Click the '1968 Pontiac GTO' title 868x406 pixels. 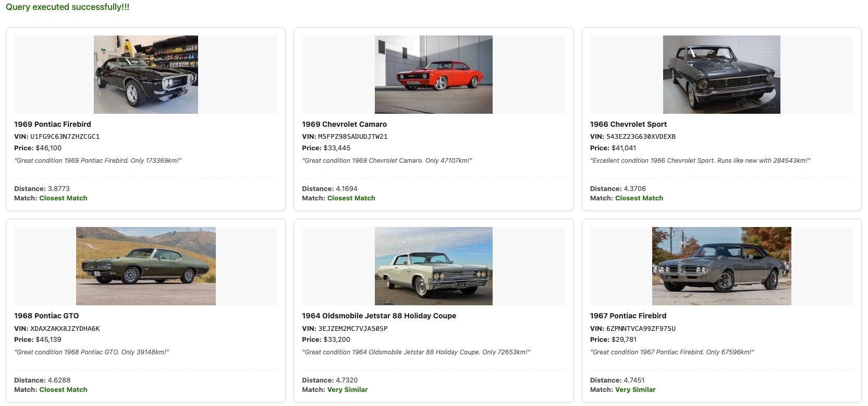click(46, 316)
